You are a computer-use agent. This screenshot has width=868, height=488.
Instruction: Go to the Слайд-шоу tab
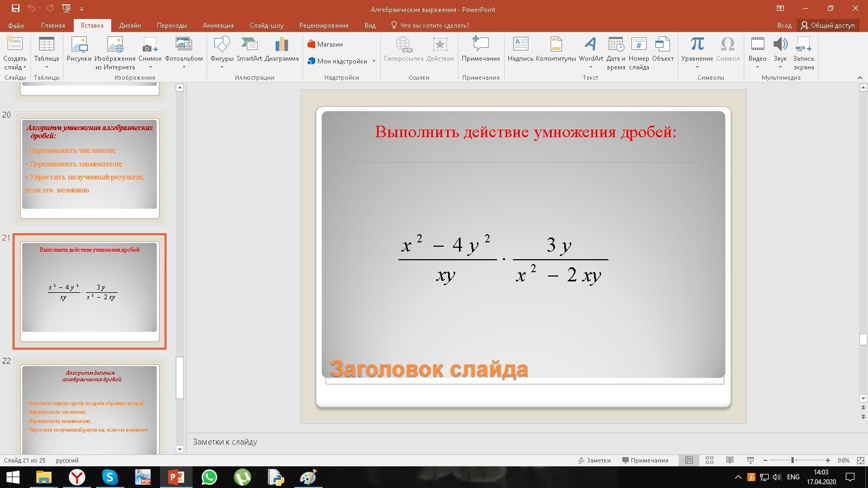(x=267, y=25)
